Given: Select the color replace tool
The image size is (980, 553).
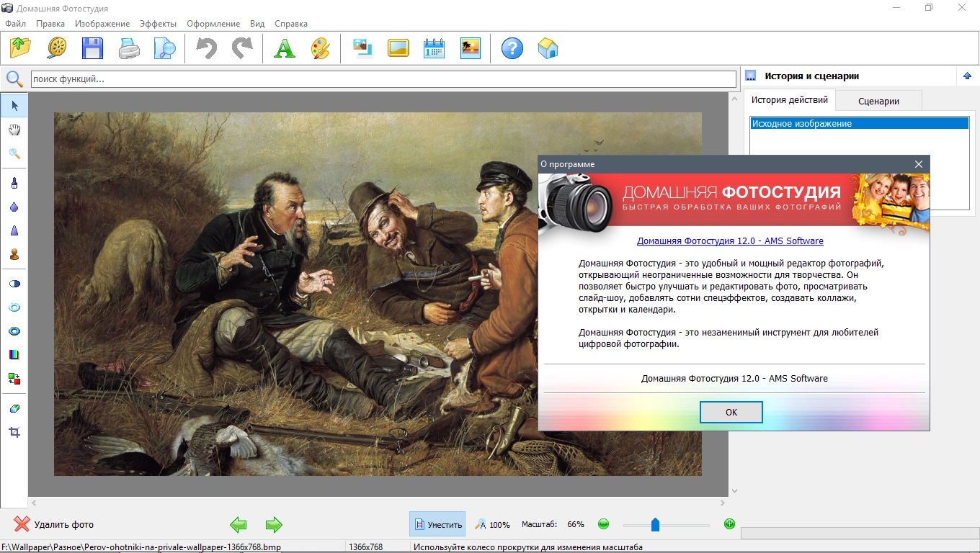Looking at the screenshot, I should [x=14, y=378].
